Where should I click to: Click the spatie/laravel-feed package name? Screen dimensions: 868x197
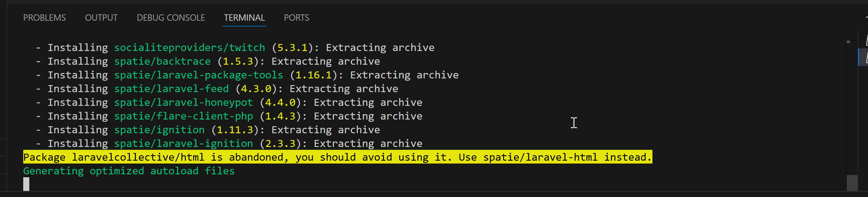(171, 89)
